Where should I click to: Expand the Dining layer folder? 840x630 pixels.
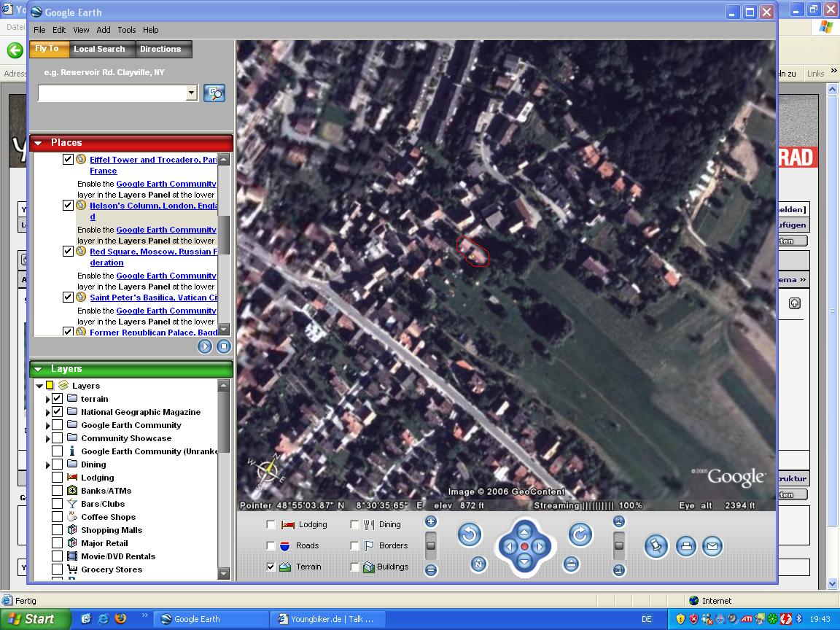coord(47,464)
